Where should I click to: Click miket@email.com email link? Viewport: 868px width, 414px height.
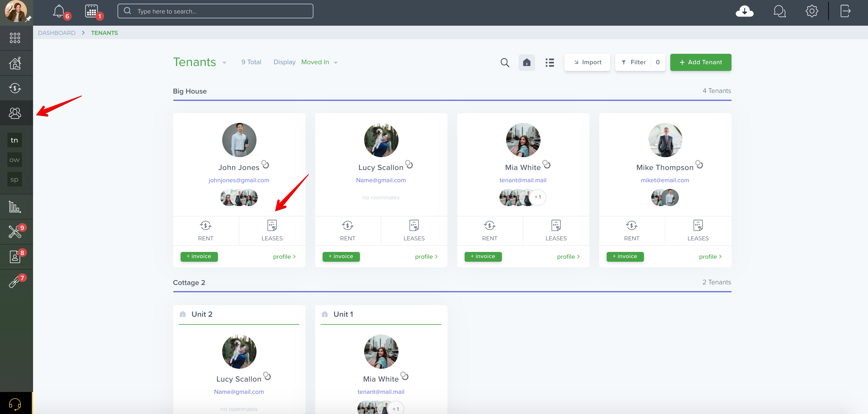tap(665, 180)
